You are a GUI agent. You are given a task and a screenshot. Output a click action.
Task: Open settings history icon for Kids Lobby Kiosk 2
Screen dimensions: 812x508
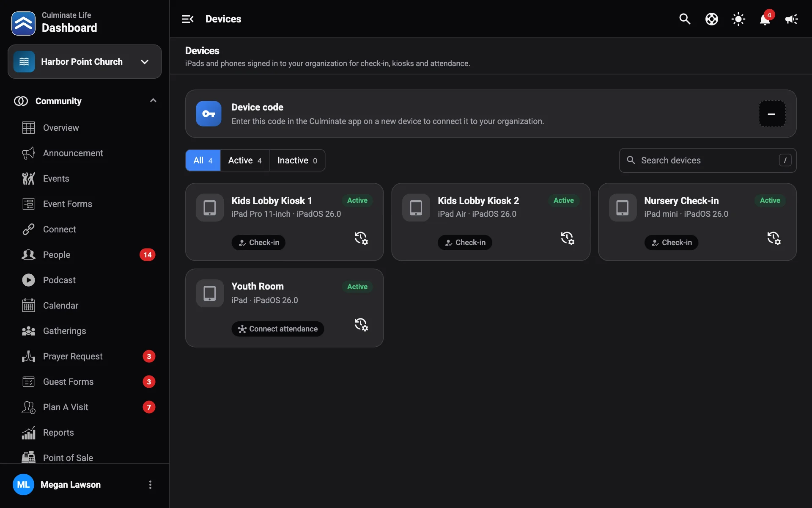568,238
